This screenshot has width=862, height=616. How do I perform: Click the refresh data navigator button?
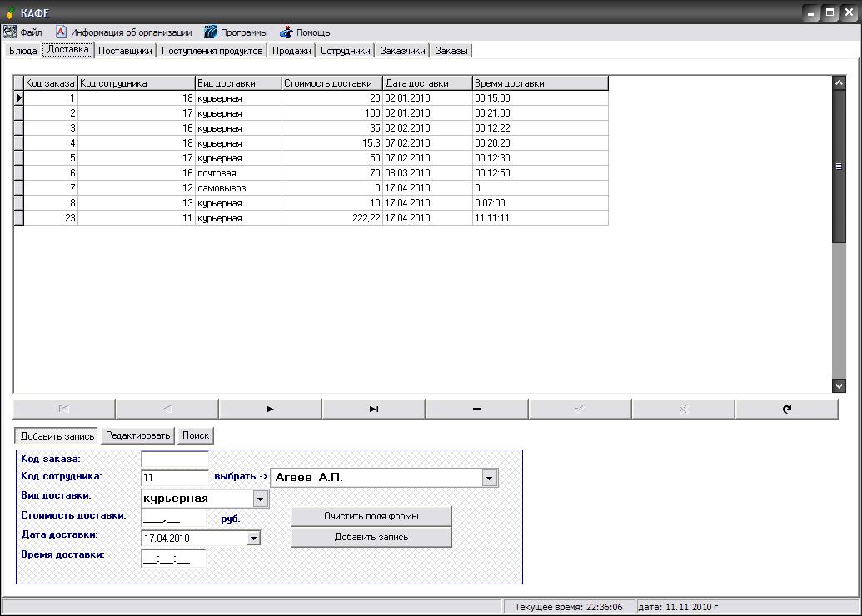[x=786, y=409]
